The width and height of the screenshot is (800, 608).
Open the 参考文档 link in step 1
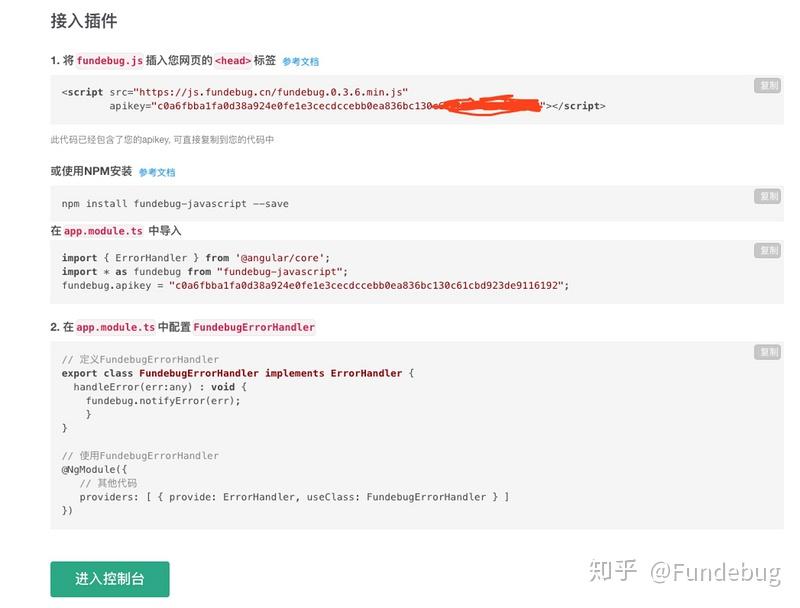pyautogui.click(x=300, y=59)
